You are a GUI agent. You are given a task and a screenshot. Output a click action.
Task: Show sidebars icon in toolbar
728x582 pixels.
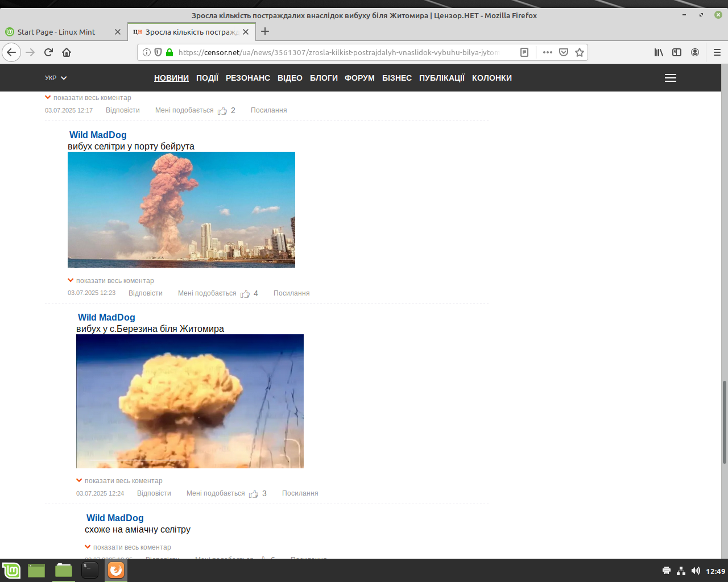click(x=677, y=52)
